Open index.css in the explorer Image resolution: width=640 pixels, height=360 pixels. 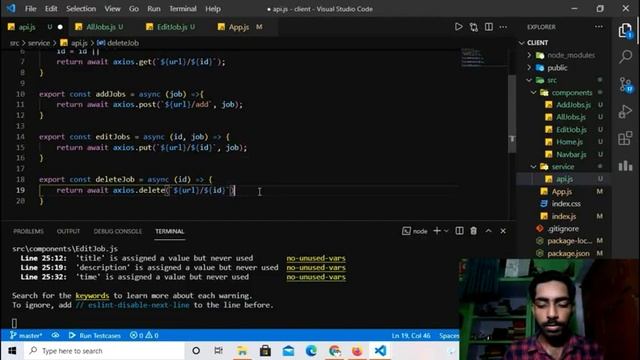(566, 204)
